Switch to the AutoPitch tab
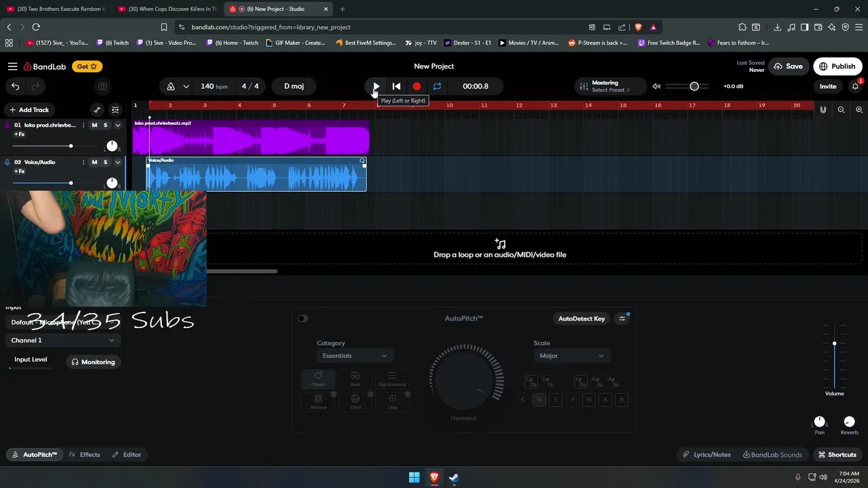868x488 pixels. pos(34,455)
